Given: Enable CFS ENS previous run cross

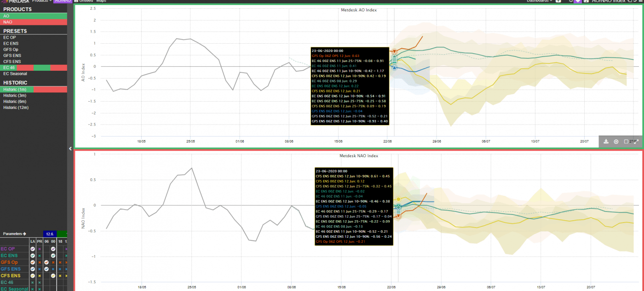Looking at the screenshot, I should click(40, 275).
